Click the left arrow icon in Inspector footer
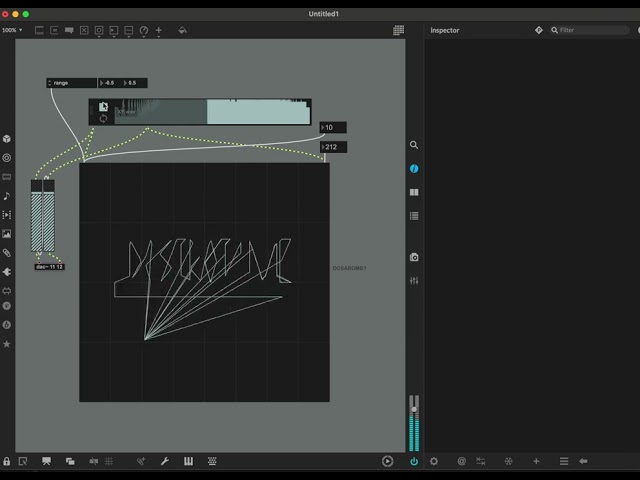 583,461
